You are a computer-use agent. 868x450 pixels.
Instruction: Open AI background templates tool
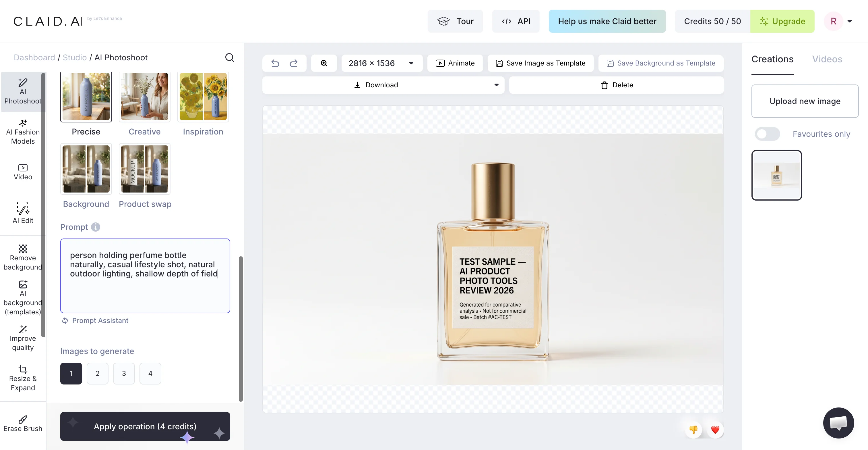point(23,297)
